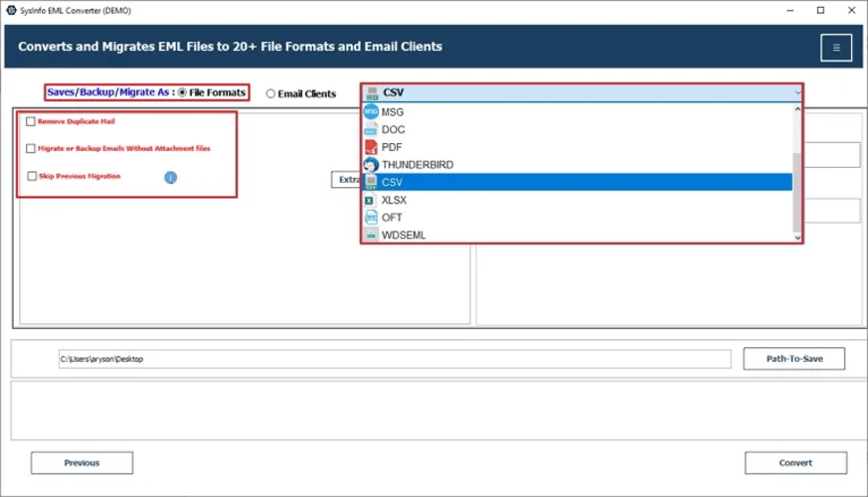The height and width of the screenshot is (497, 868).
Task: Click the MSG format icon in the list
Action: click(x=371, y=111)
